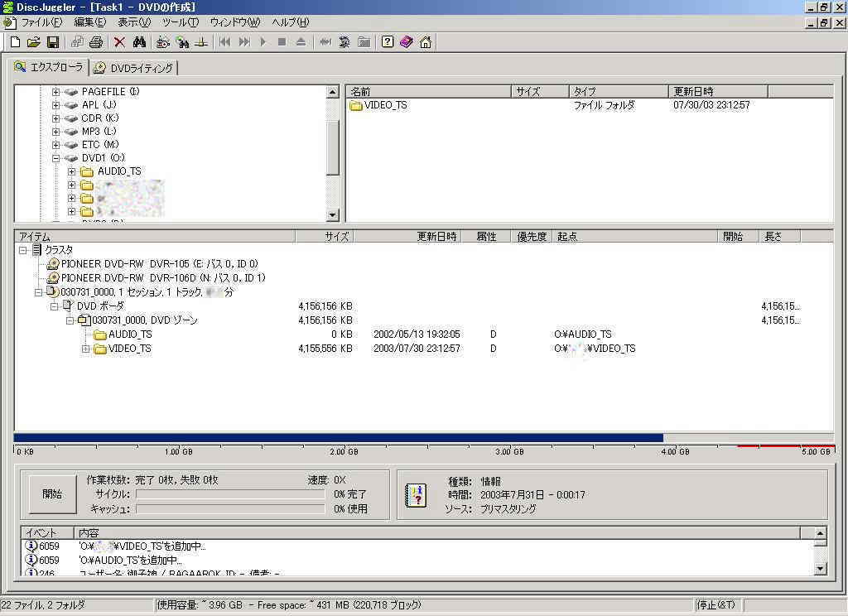Click the PIONEER DVR-106D drive icon
The width and height of the screenshot is (848, 616).
(53, 278)
